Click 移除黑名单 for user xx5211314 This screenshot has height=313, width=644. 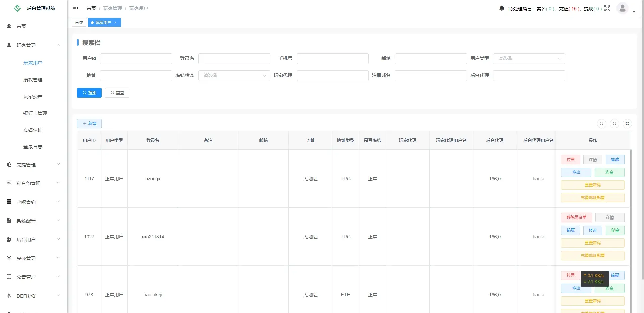click(x=576, y=217)
